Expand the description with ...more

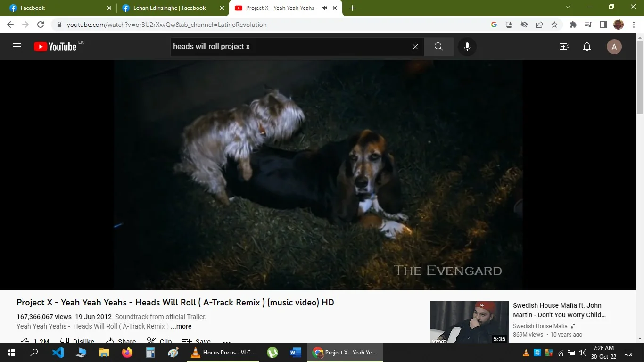(x=181, y=326)
